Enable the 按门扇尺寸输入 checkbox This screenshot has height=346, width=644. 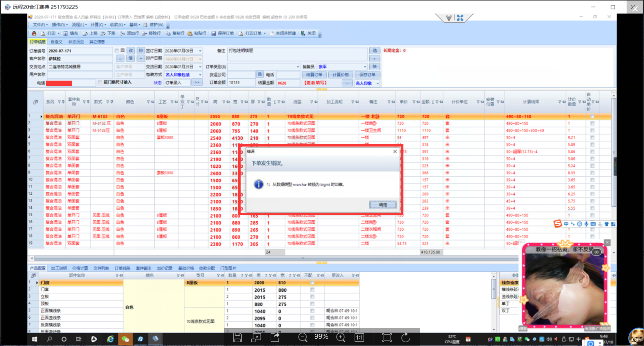point(100,82)
